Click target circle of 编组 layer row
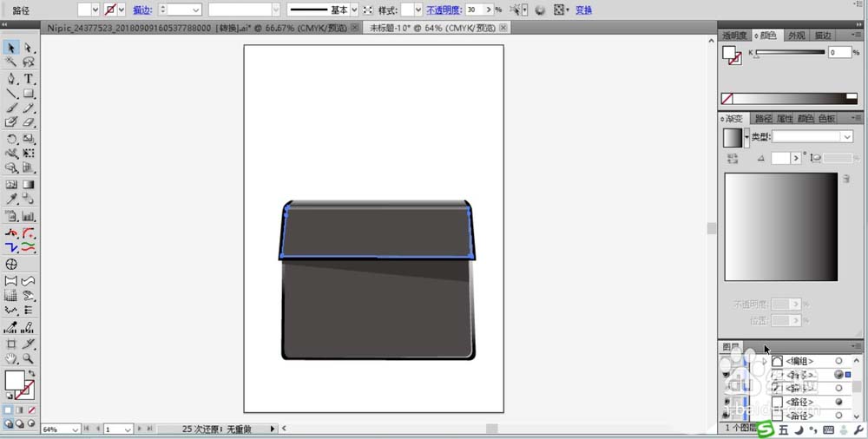 tap(838, 361)
